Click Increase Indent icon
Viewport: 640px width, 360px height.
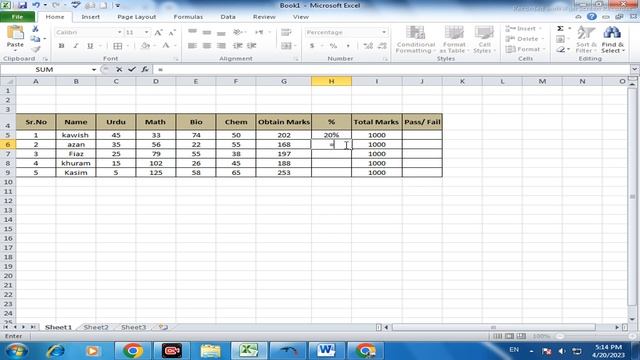(252, 46)
